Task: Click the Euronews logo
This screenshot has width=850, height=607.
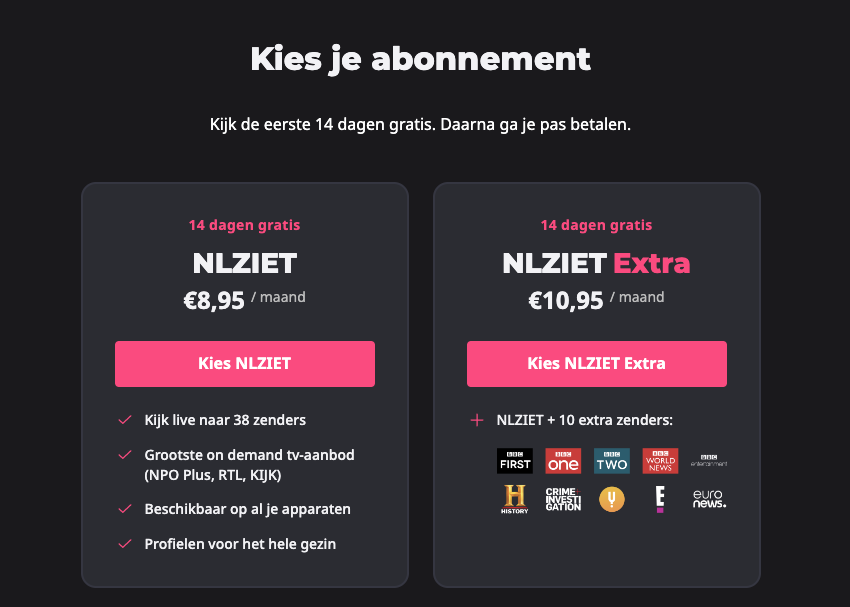Action: coord(709,499)
